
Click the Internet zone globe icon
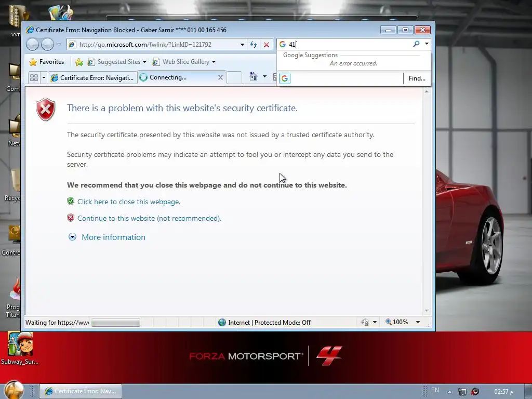click(x=222, y=322)
